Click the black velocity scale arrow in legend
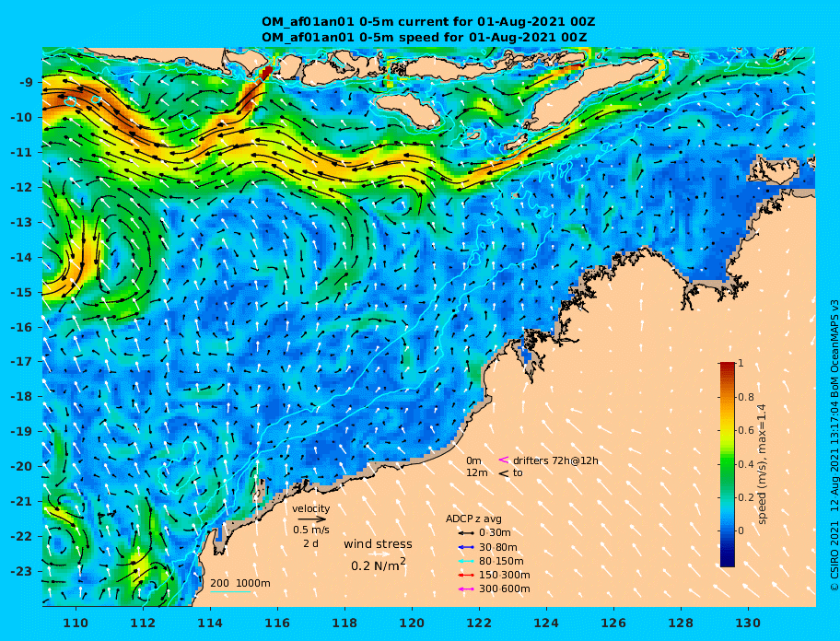 312,519
